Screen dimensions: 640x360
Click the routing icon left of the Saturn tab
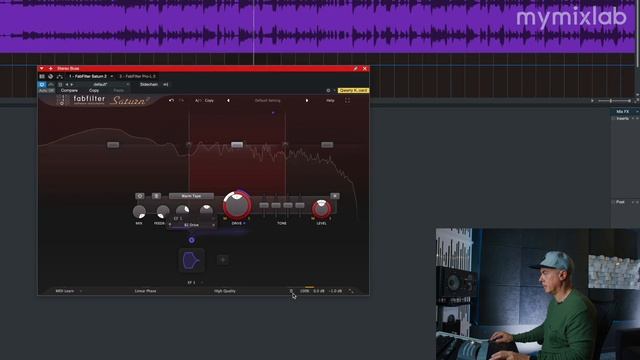coord(60,76)
